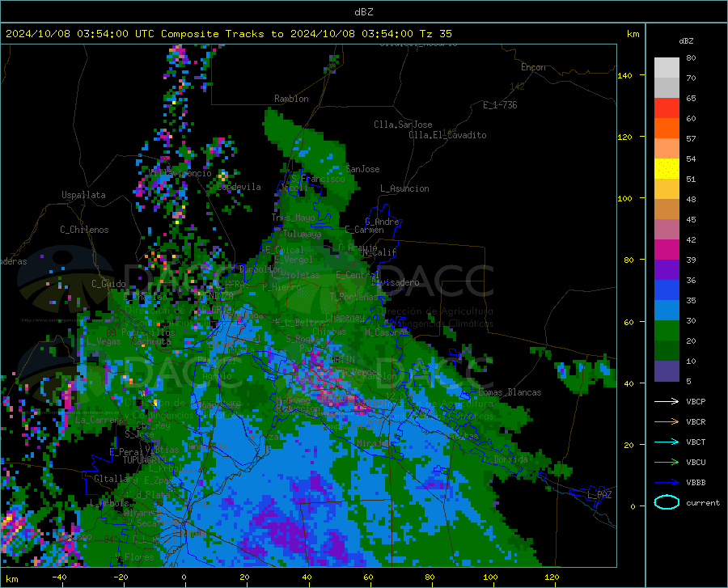
Task: Click the orange VBCR arrow symbol in legend
Action: [x=667, y=421]
